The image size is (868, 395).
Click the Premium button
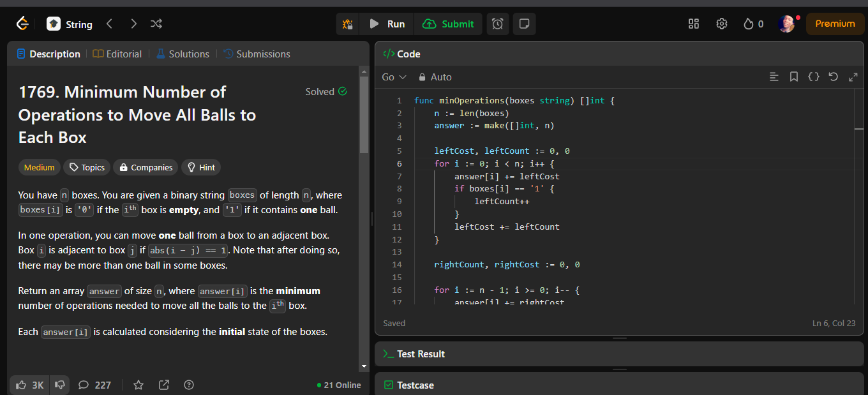coord(835,24)
